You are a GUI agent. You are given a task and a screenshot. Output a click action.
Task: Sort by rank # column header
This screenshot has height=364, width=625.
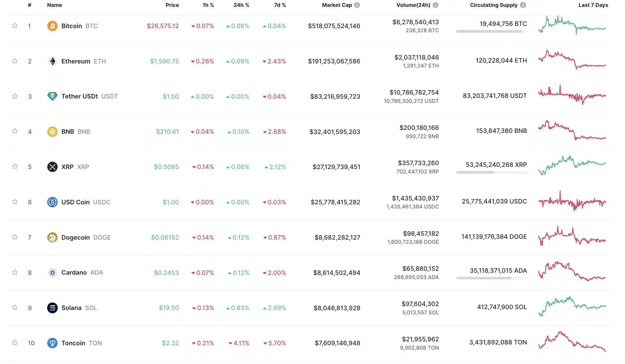[x=30, y=5]
